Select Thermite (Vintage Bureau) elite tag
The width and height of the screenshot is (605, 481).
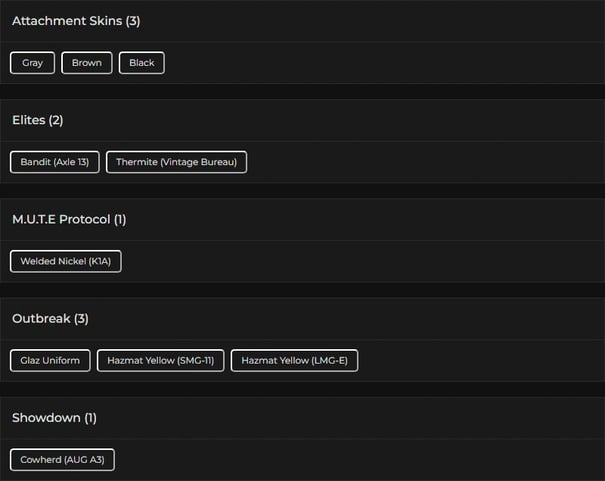(x=176, y=162)
